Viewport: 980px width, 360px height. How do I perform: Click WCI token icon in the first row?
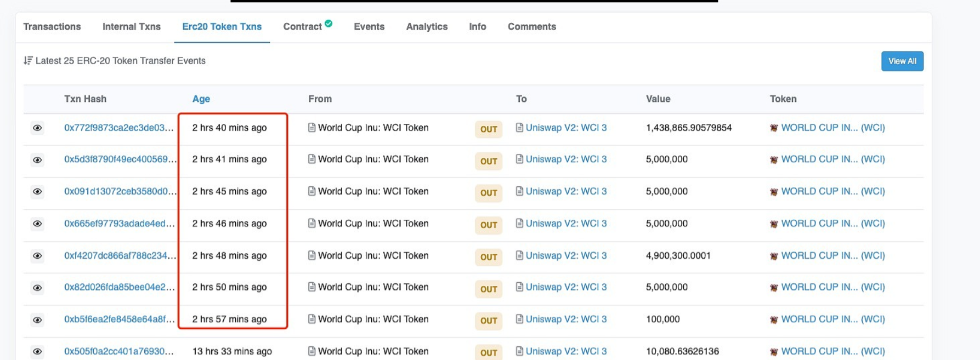pyautogui.click(x=774, y=128)
